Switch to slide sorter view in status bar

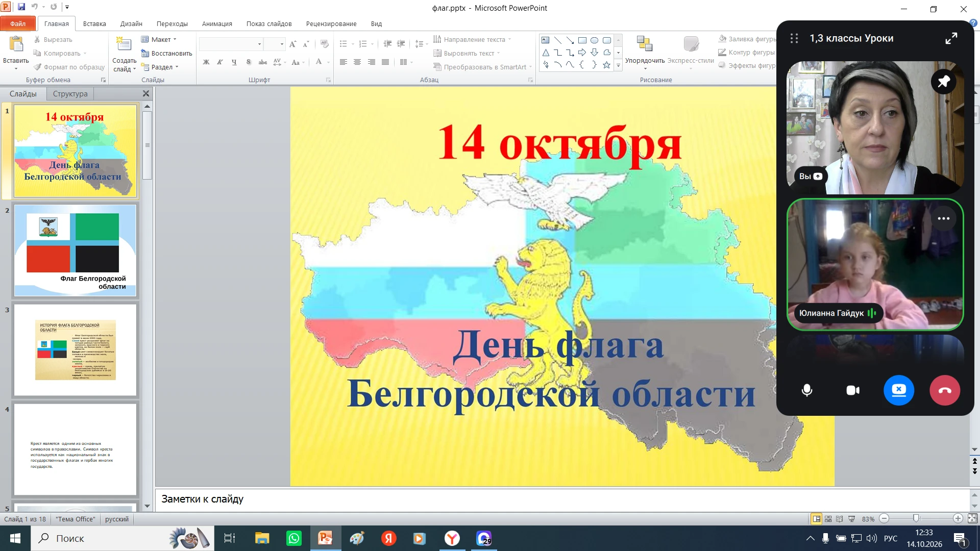828,519
